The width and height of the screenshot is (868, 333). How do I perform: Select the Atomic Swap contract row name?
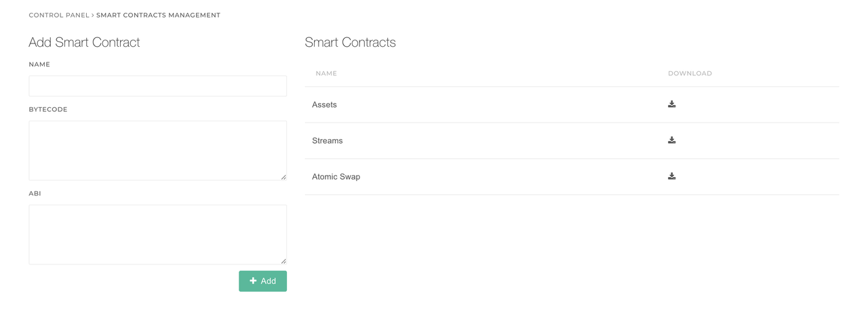[336, 176]
